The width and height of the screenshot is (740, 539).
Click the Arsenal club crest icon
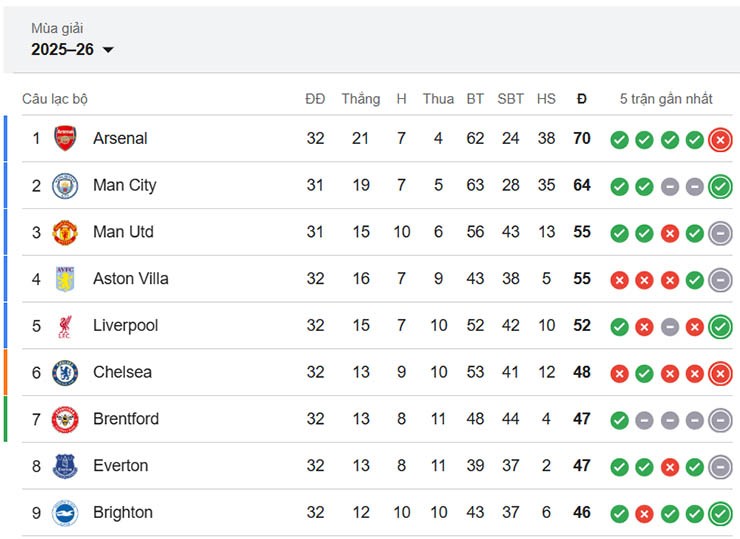65,138
